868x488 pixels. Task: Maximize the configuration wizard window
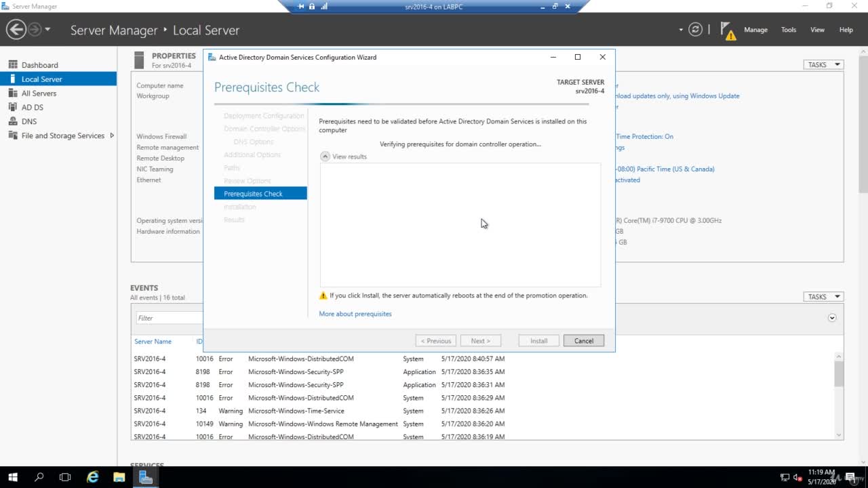point(578,57)
